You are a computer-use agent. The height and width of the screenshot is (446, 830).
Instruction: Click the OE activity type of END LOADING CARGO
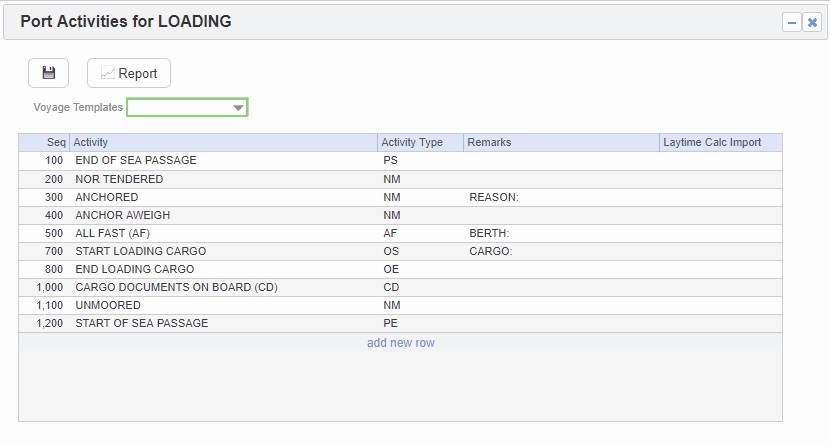point(391,269)
